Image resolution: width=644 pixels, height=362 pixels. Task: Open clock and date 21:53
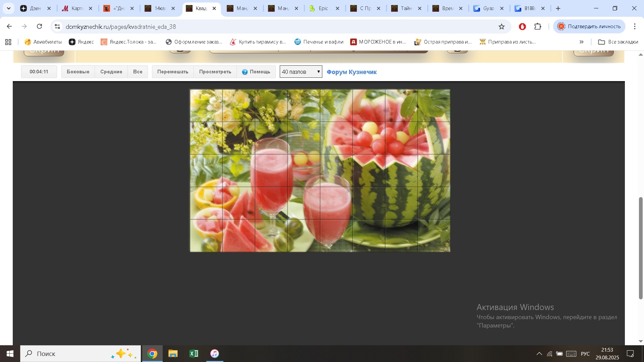point(607,354)
